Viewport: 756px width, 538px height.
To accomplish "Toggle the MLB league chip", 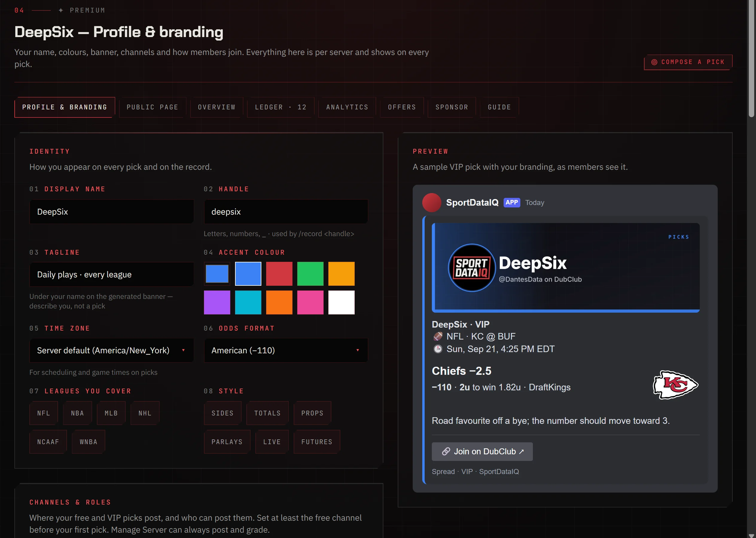I will coord(111,413).
